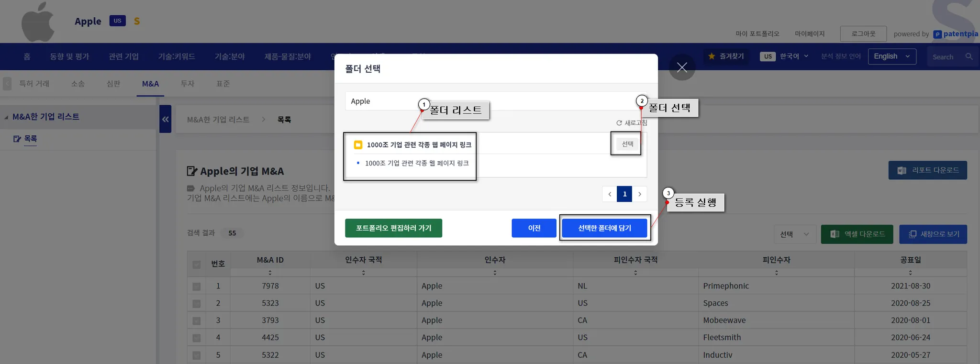
Task: Open the 선택 dropdown above the table
Action: (795, 234)
